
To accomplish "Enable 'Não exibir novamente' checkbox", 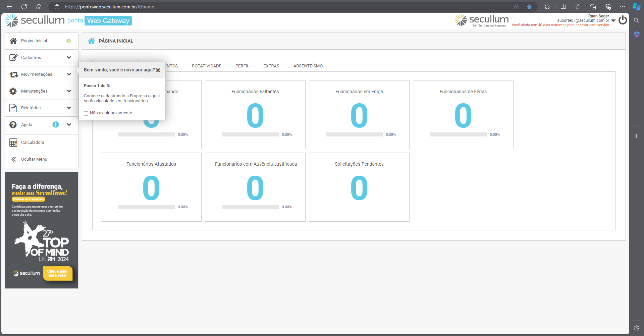I will [x=86, y=113].
